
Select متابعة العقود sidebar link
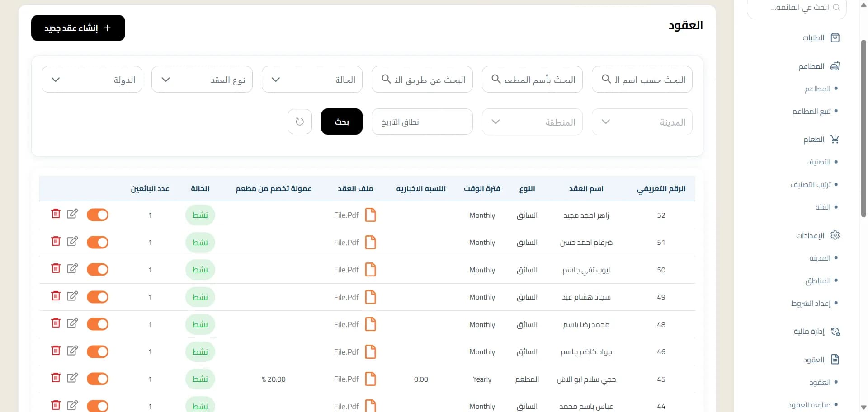tap(809, 405)
